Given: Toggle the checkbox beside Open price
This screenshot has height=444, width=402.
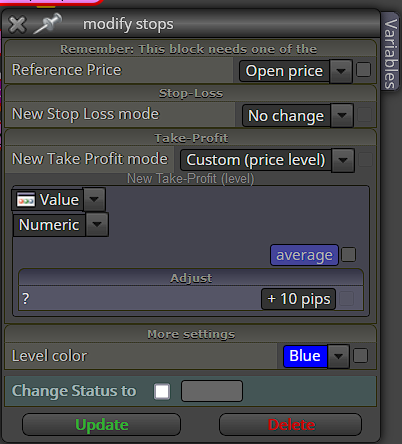Looking at the screenshot, I should tap(363, 70).
